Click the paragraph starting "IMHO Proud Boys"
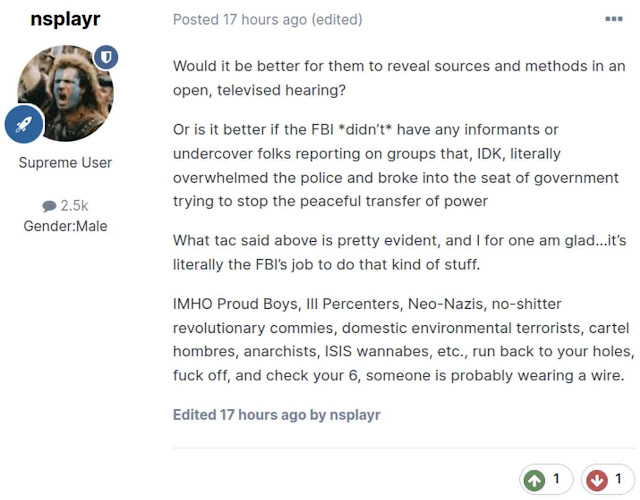This screenshot has height=500, width=640. click(x=403, y=340)
